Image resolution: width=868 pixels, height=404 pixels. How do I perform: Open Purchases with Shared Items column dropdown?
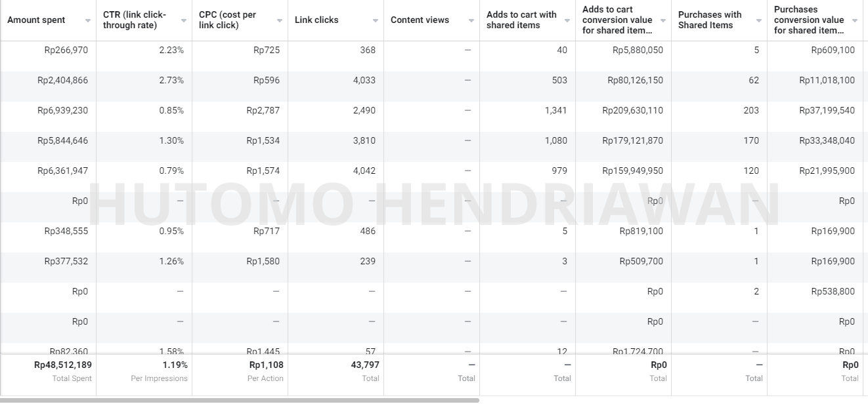[759, 20]
